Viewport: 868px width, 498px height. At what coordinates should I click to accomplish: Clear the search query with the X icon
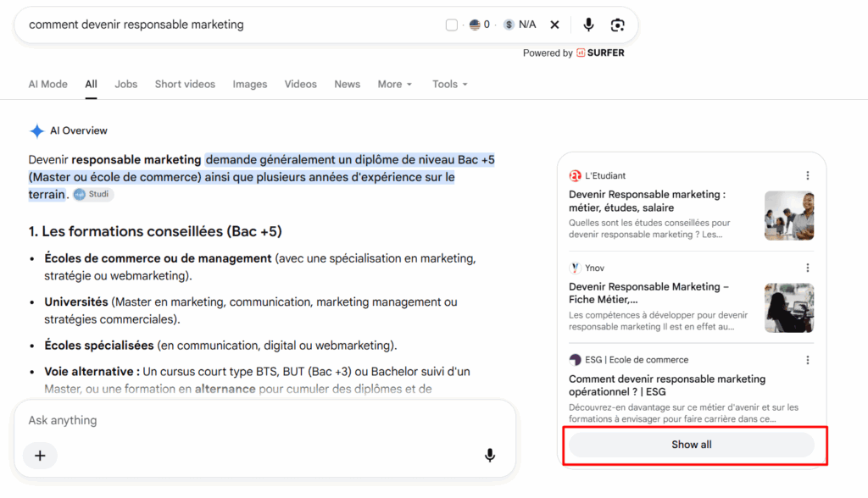click(x=554, y=25)
